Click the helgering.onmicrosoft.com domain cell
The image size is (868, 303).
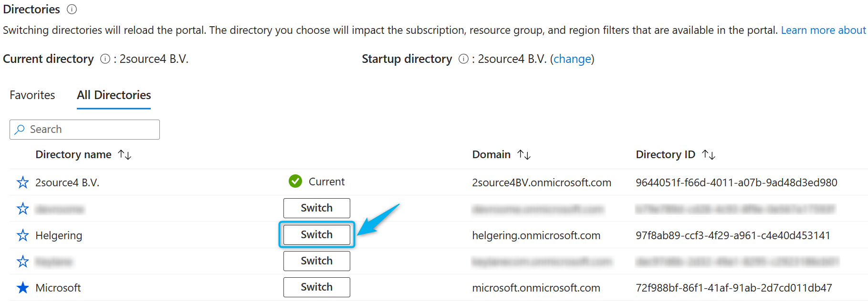[536, 235]
